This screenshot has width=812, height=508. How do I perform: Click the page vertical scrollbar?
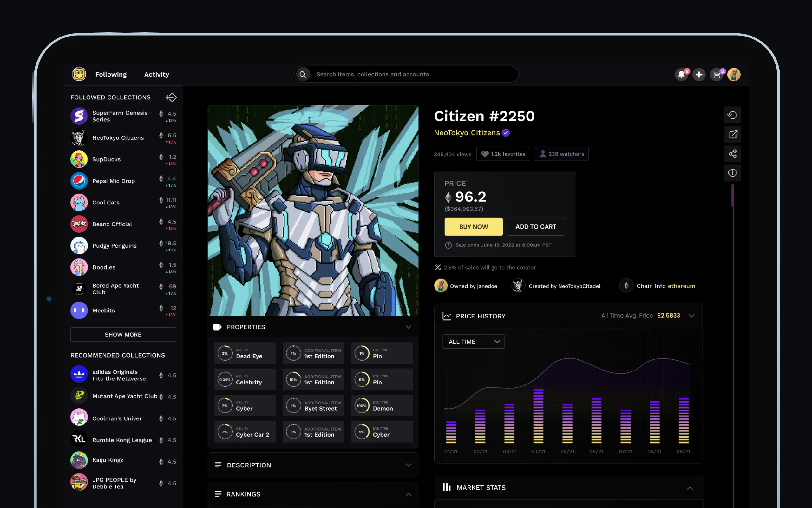732,195
